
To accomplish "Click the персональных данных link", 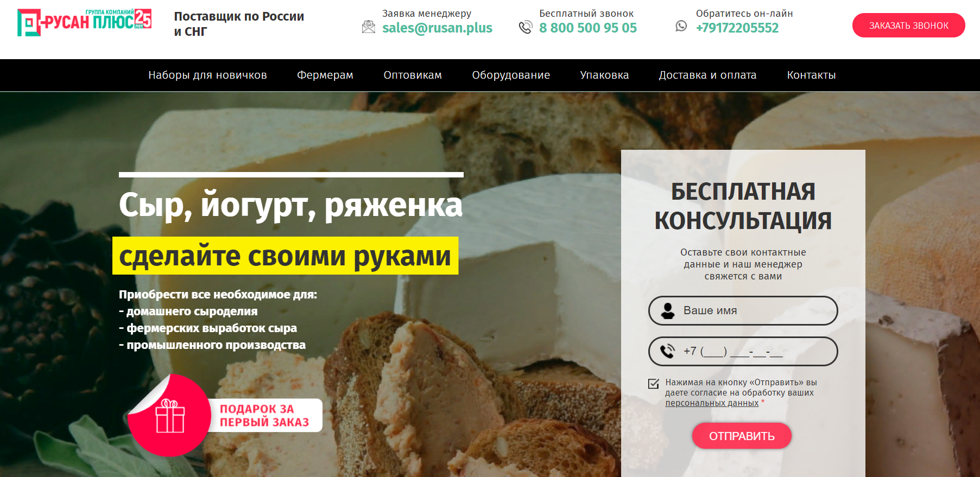I will [x=712, y=403].
